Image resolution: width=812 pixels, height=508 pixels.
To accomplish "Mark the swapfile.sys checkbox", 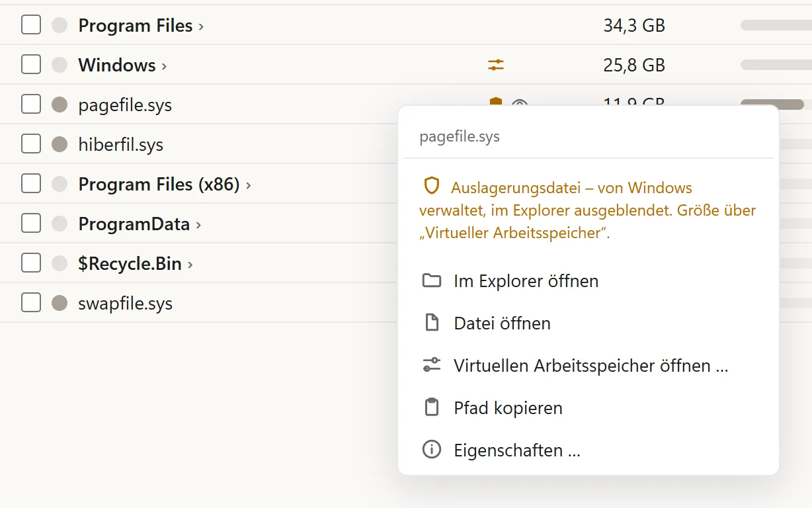I will click(x=31, y=303).
